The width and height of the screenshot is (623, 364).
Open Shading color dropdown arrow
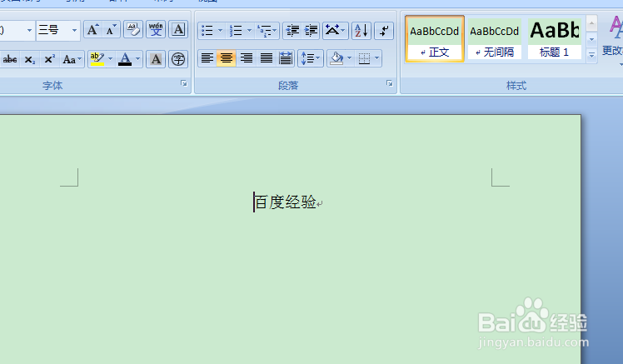[350, 59]
